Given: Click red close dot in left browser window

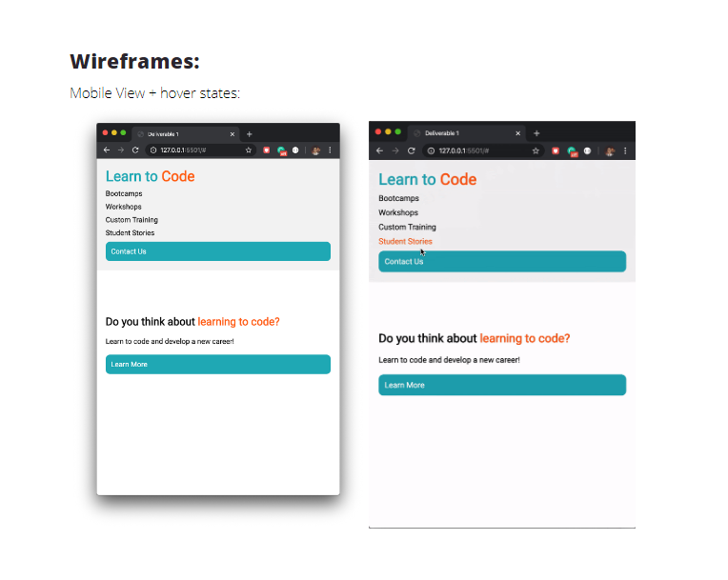Looking at the screenshot, I should coord(106,132).
